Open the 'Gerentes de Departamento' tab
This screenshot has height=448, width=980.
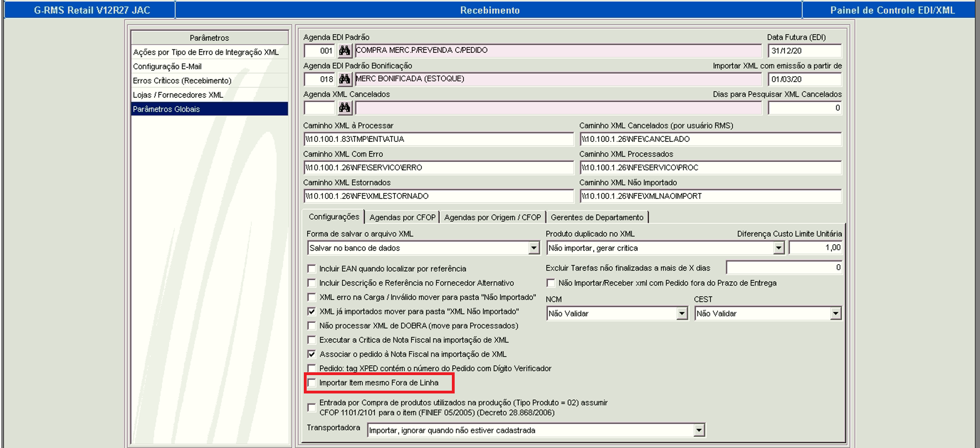(597, 218)
